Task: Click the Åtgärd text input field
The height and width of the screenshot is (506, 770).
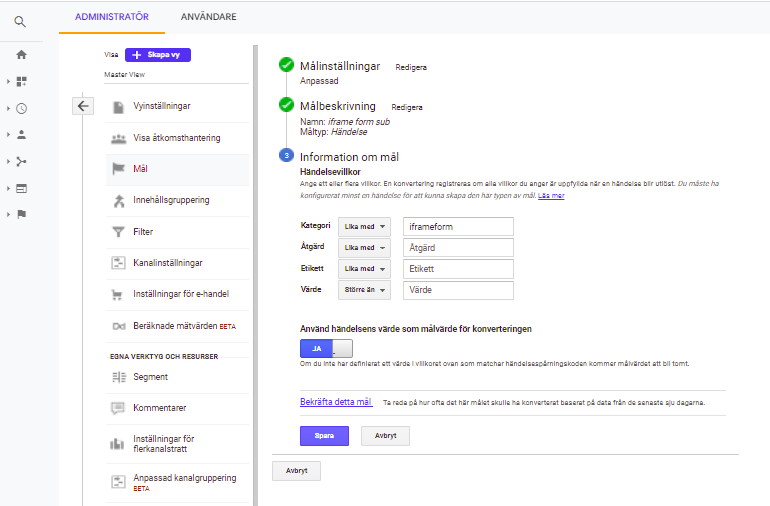Action: pos(458,248)
